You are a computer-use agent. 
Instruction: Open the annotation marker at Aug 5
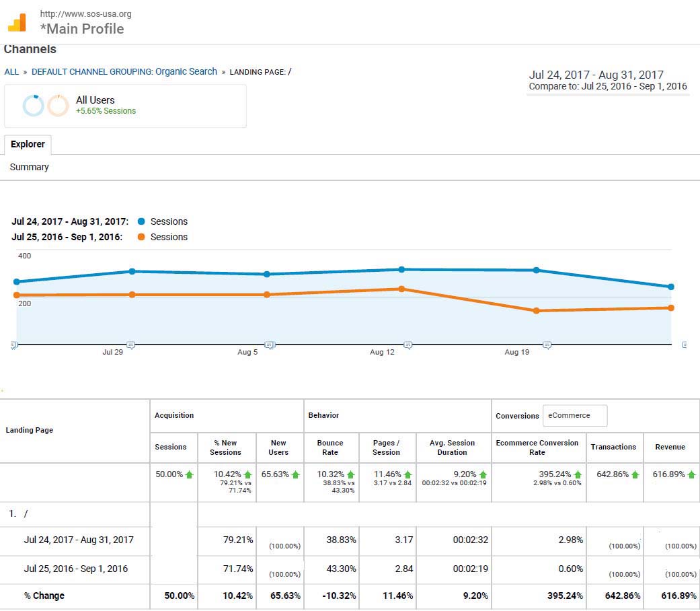click(269, 345)
